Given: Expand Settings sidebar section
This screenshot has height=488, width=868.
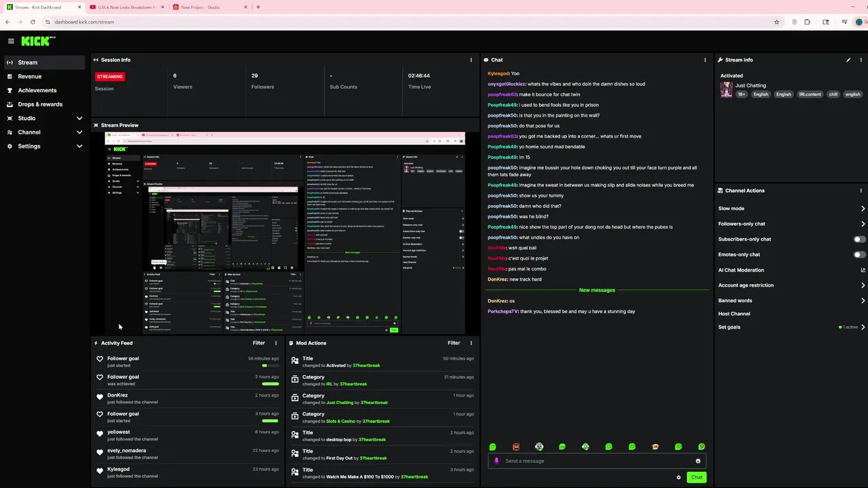Looking at the screenshot, I should coord(79,146).
